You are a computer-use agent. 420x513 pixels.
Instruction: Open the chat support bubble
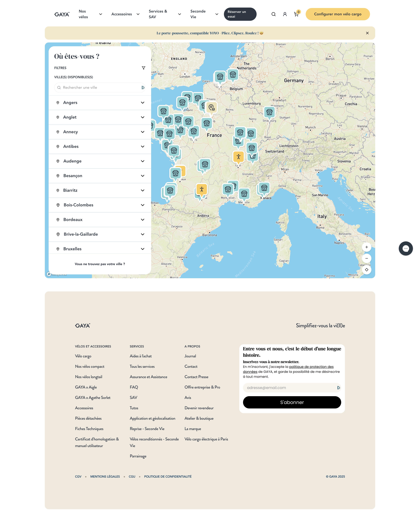tap(406, 248)
